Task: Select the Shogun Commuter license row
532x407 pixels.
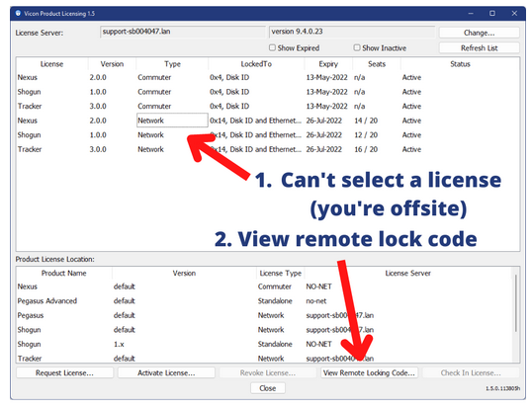Action: coord(268,92)
